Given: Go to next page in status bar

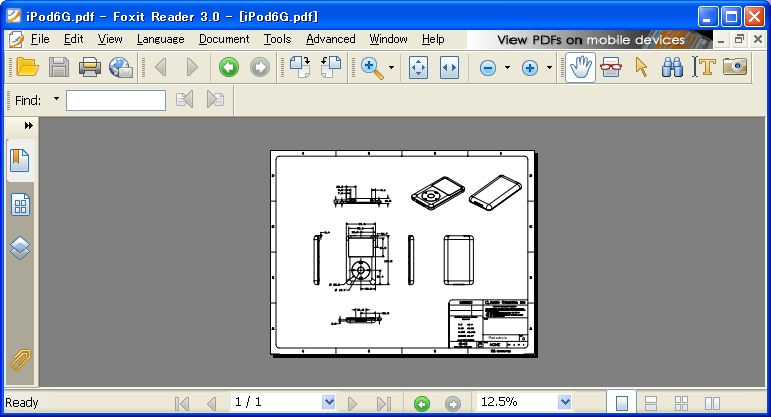Looking at the screenshot, I should tap(352, 403).
